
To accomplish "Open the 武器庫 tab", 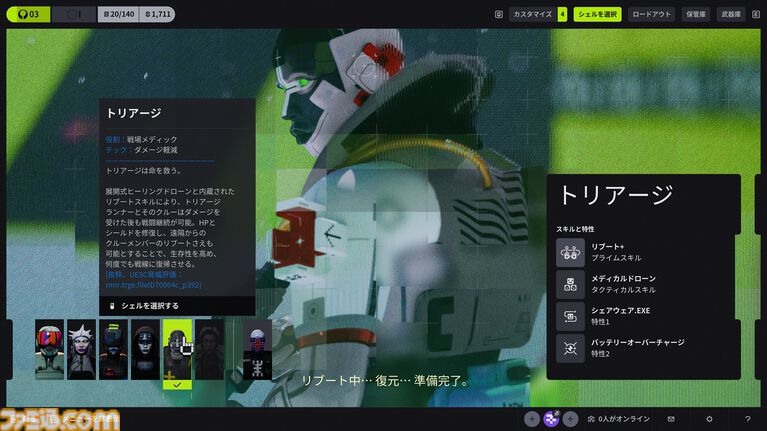I will click(731, 14).
